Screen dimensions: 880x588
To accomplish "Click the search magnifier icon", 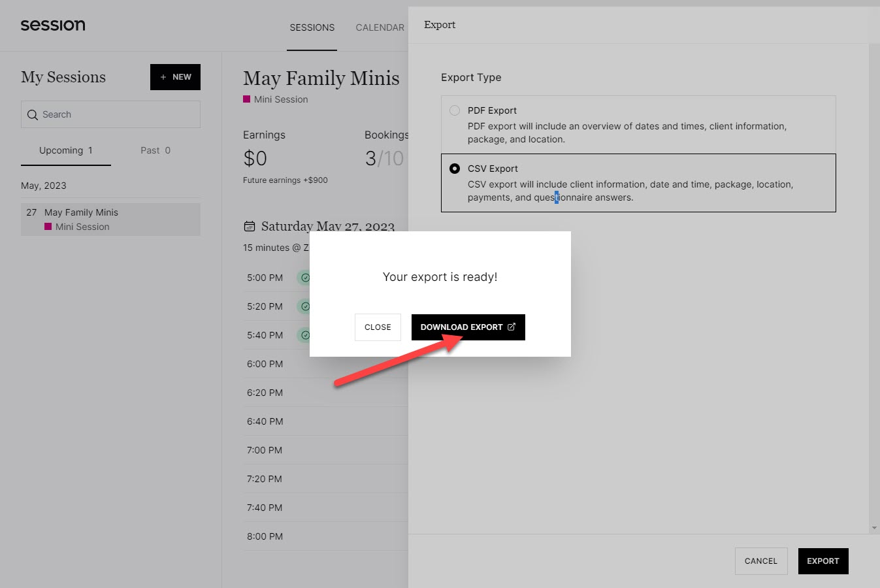I will coord(33,115).
